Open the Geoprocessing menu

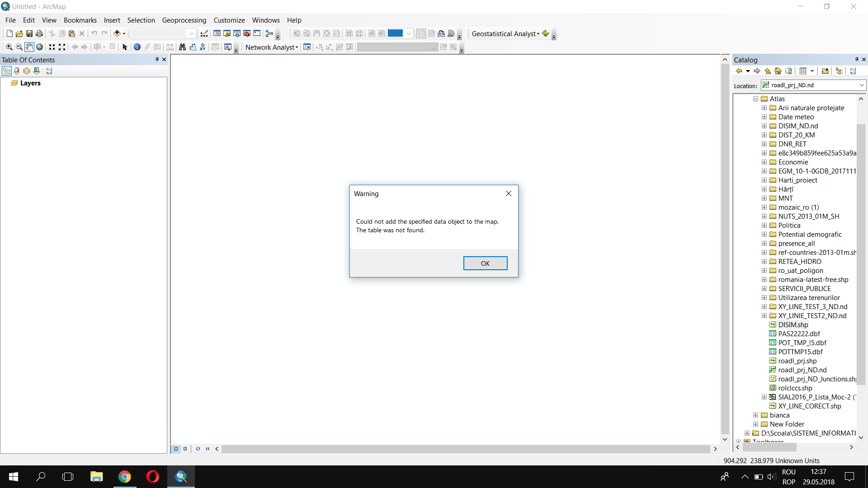(x=184, y=20)
